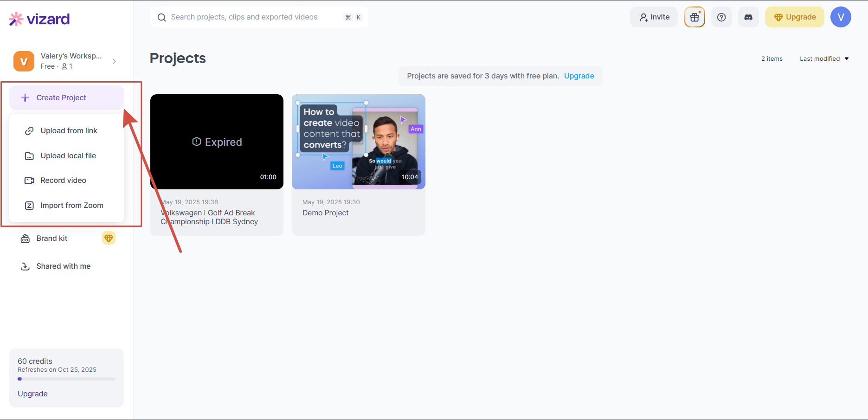Click the Volkswagen Golf Ad Break title
This screenshot has width=868, height=420.
[209, 217]
